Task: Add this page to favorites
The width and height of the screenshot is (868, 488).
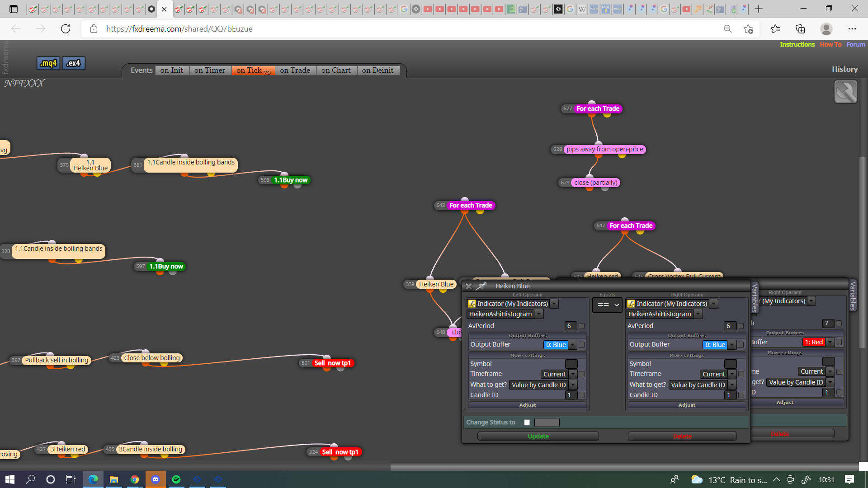Action: pos(748,29)
